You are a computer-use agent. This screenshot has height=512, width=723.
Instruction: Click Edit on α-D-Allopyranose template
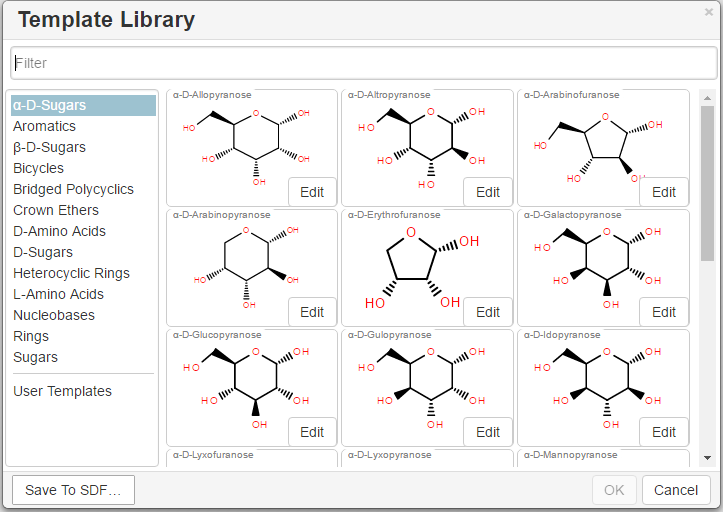pos(312,192)
